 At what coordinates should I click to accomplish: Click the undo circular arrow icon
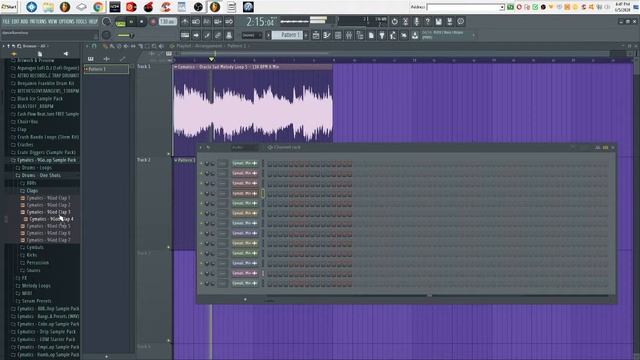click(394, 21)
